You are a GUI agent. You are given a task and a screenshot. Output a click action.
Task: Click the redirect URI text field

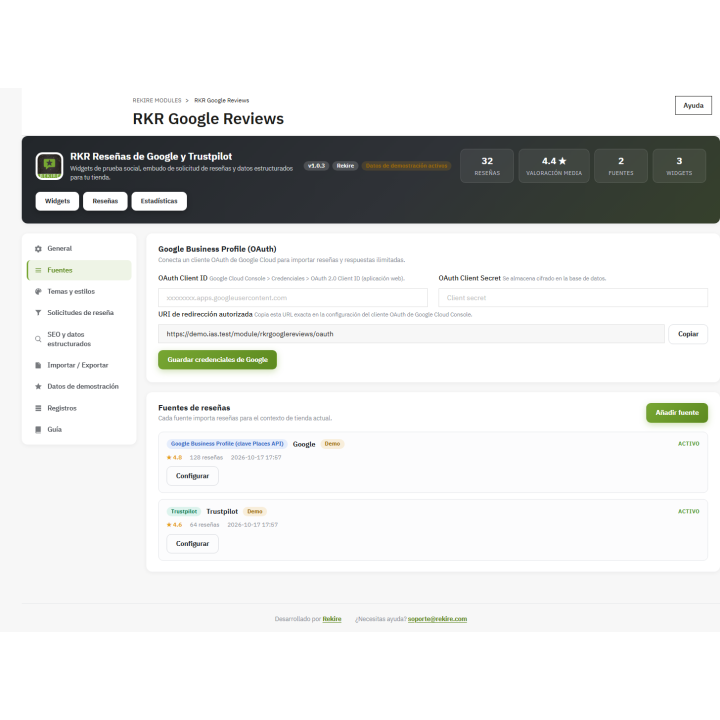(x=411, y=334)
